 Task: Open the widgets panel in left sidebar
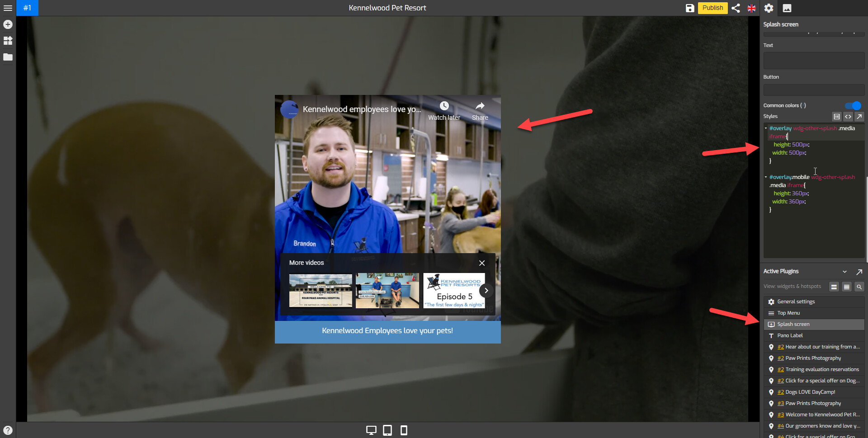tap(8, 41)
